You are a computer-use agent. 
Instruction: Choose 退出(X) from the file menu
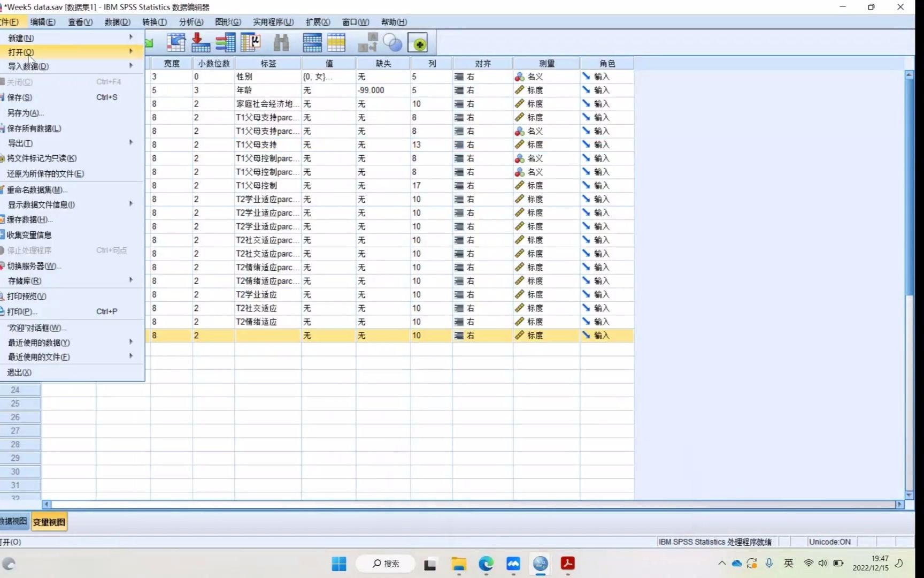72,372
